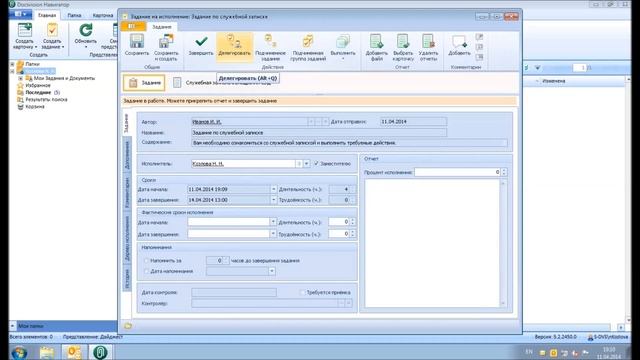
Task: Open the Дата напоминания dropdown
Action: tap(272, 271)
